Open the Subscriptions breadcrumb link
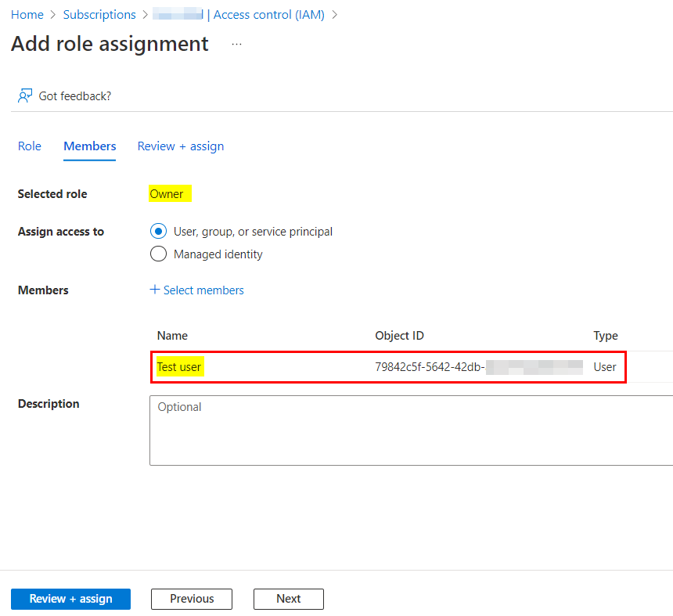The image size is (673, 616). click(99, 15)
